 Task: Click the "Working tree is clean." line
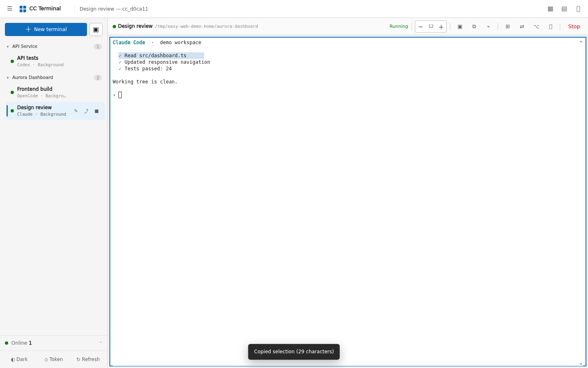pos(145,82)
